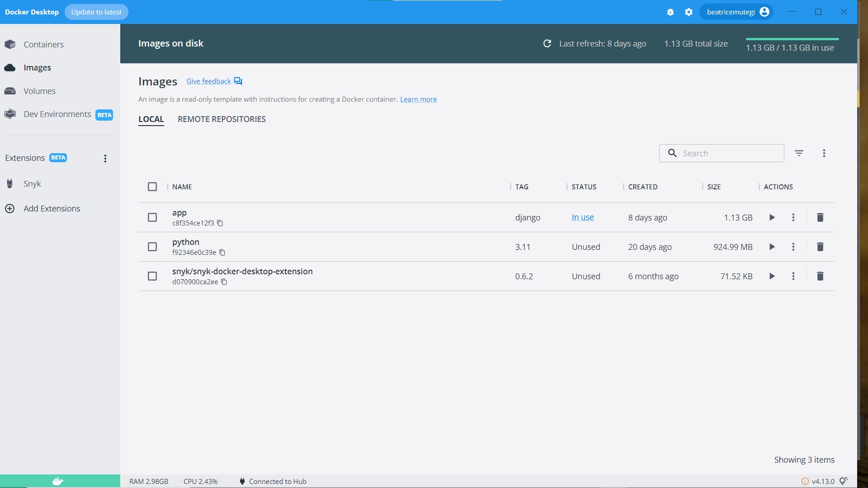Click CPU 2.43% status text
The height and width of the screenshot is (488, 868).
(x=200, y=481)
